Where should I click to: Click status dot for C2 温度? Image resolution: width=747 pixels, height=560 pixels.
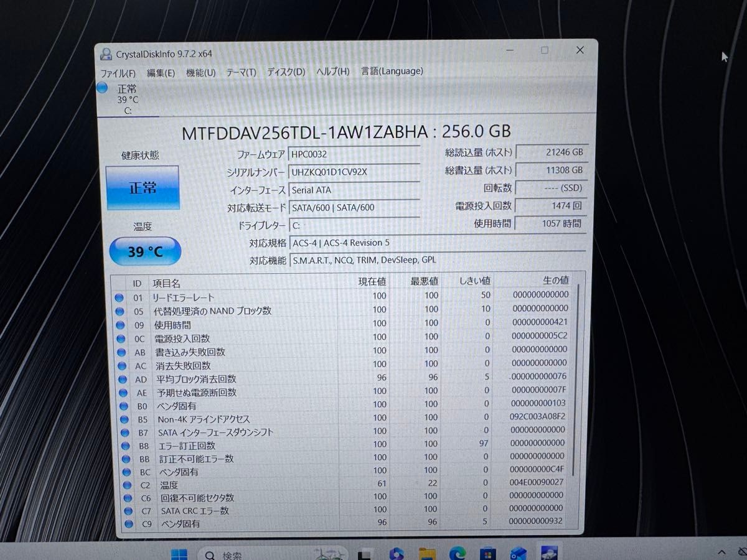(x=126, y=485)
